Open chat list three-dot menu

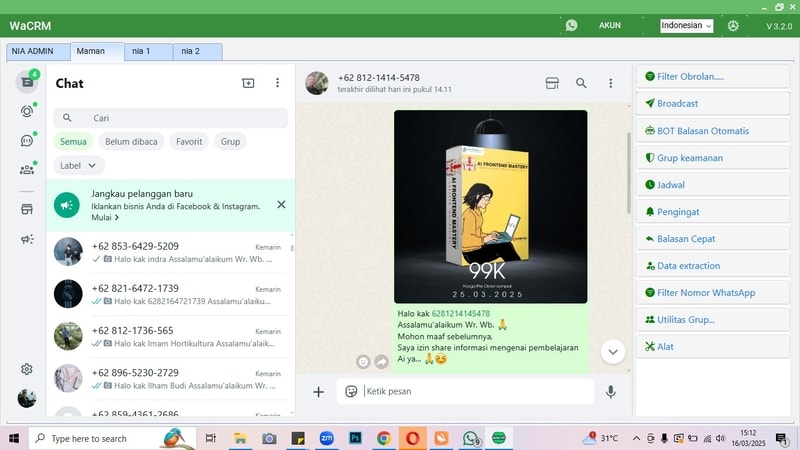point(278,83)
